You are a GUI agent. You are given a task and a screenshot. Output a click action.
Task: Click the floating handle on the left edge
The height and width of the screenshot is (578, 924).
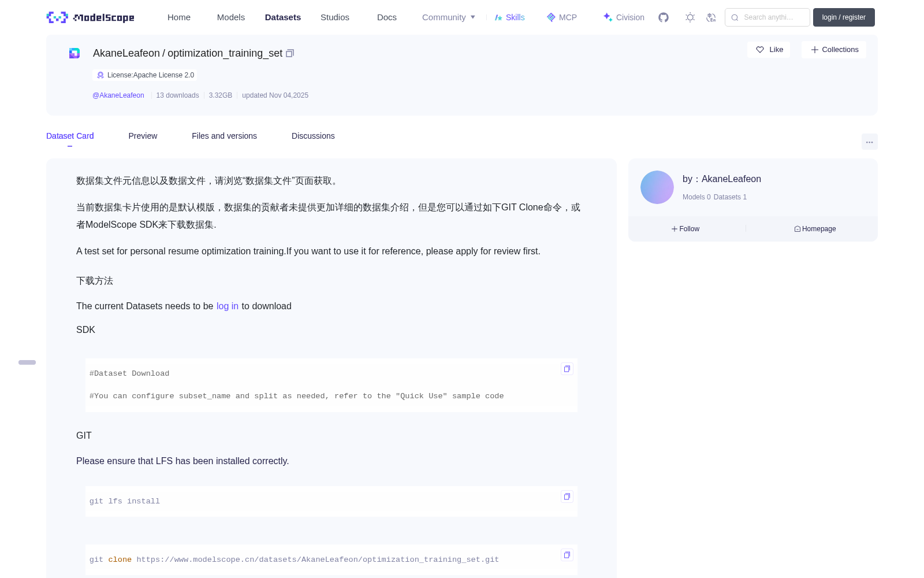pyautogui.click(x=27, y=362)
